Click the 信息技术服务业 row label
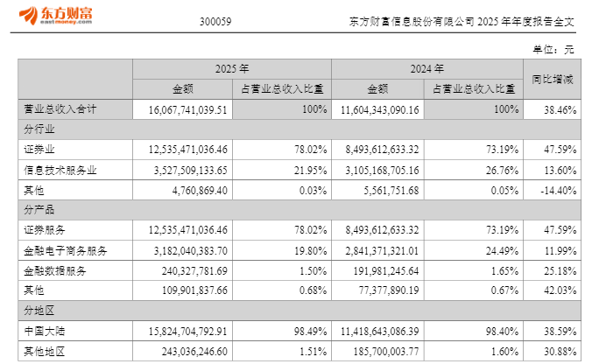This screenshot has height=364, width=592. pyautogui.click(x=60, y=170)
